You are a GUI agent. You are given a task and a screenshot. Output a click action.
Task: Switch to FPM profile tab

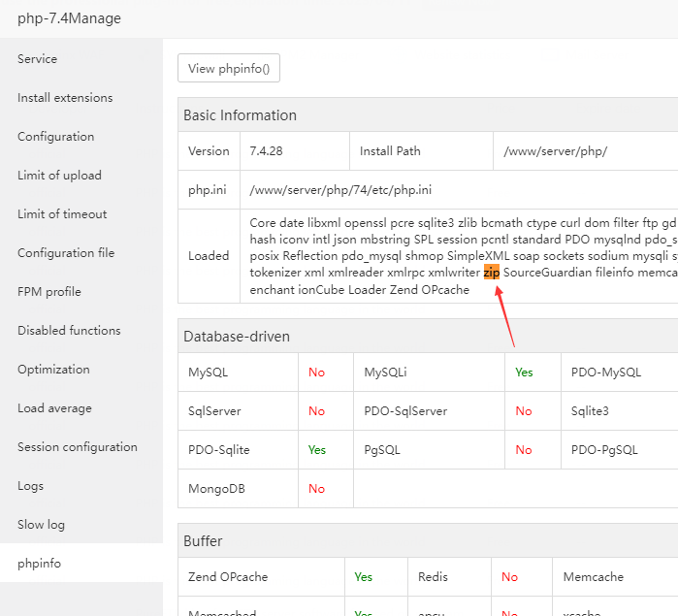pos(49,292)
